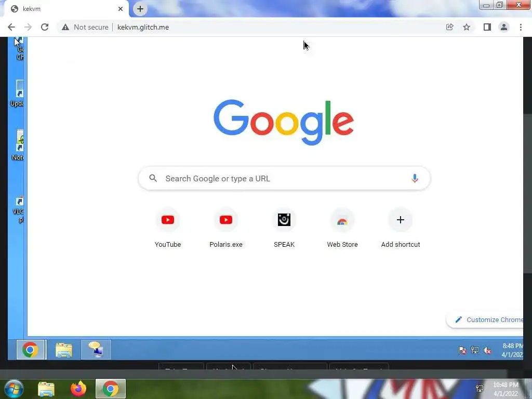Screen dimensions: 532x399
Task: Click the Update desktop shortcut in VM
Action: click(18, 94)
